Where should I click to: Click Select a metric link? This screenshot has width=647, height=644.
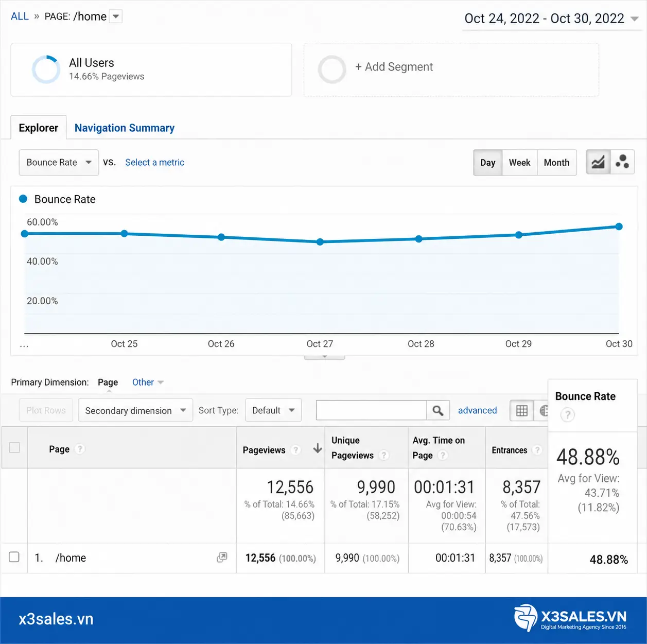154,163
